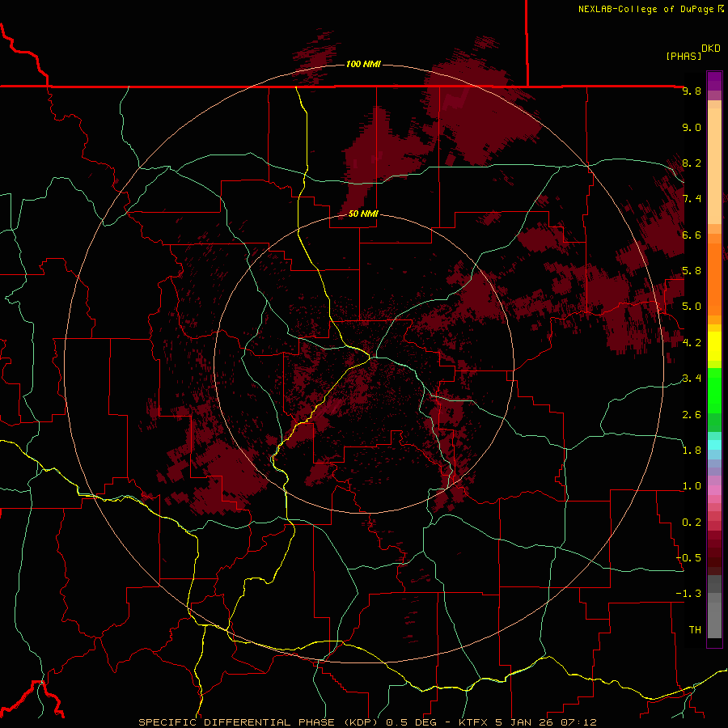
Task: Click the 0.2 scale value
Action: 692,523
